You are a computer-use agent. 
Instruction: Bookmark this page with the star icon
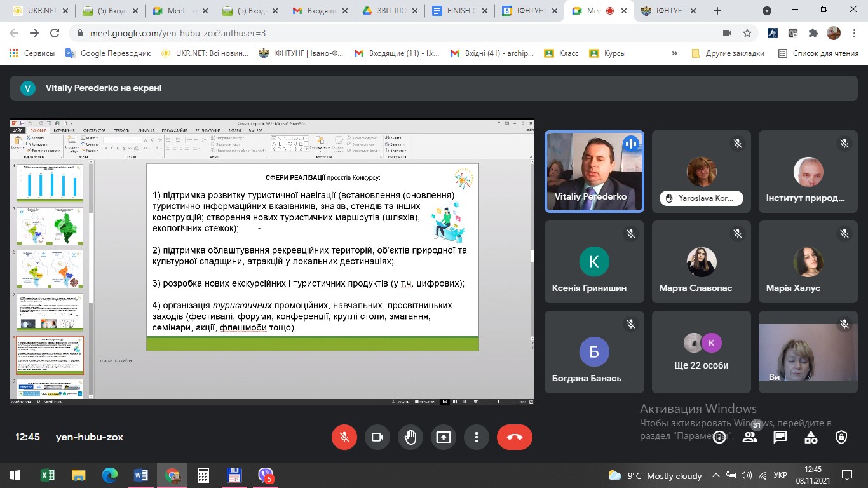(747, 33)
